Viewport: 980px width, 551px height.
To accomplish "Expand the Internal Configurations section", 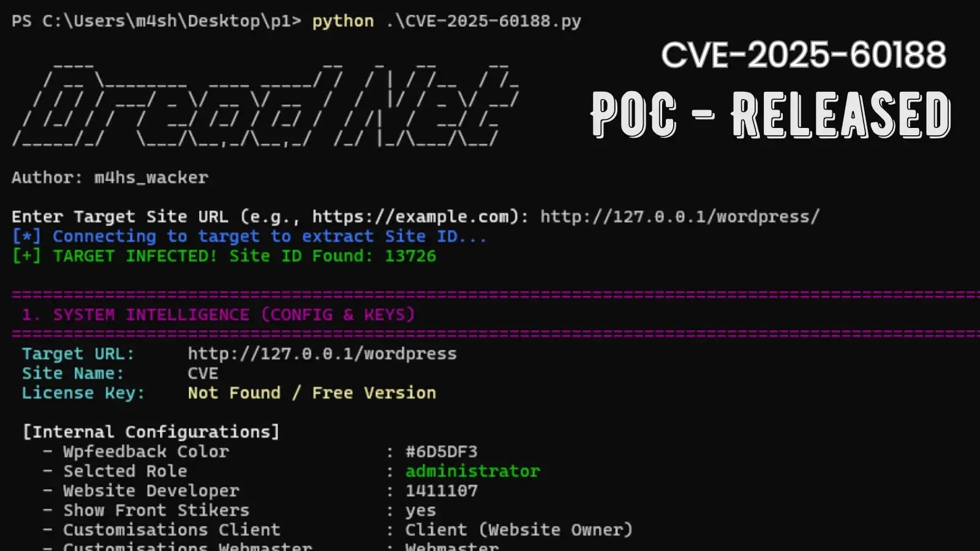I will point(151,431).
